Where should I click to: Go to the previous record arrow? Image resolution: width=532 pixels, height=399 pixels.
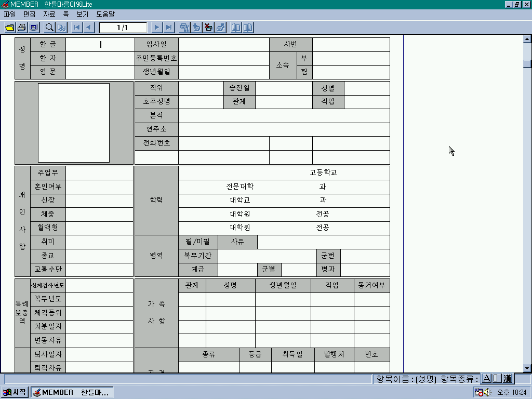click(89, 28)
